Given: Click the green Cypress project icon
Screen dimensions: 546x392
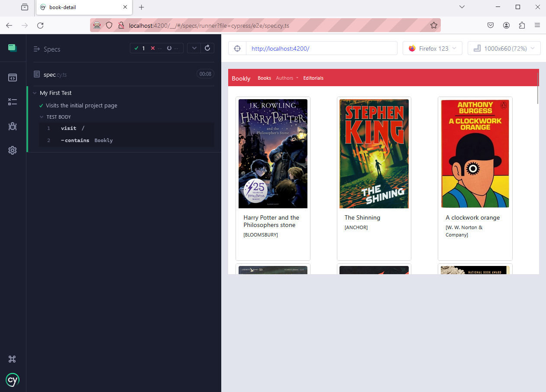Looking at the screenshot, I should (x=13, y=48).
